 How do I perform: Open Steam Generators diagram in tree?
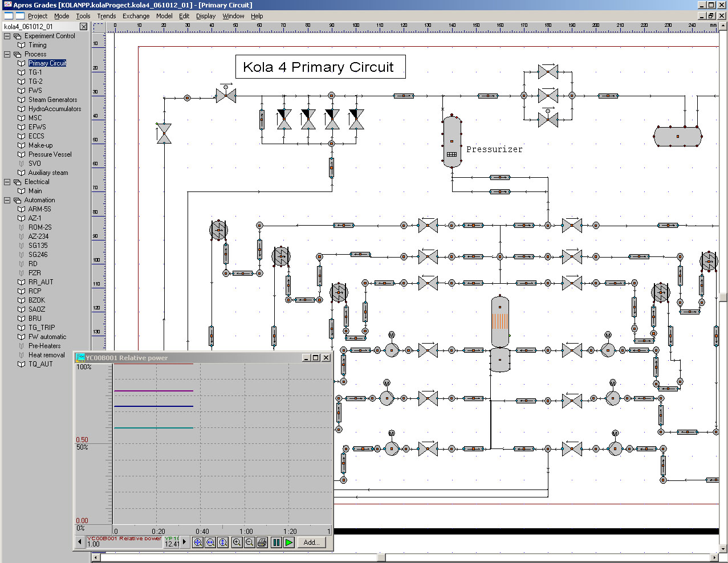(x=52, y=100)
